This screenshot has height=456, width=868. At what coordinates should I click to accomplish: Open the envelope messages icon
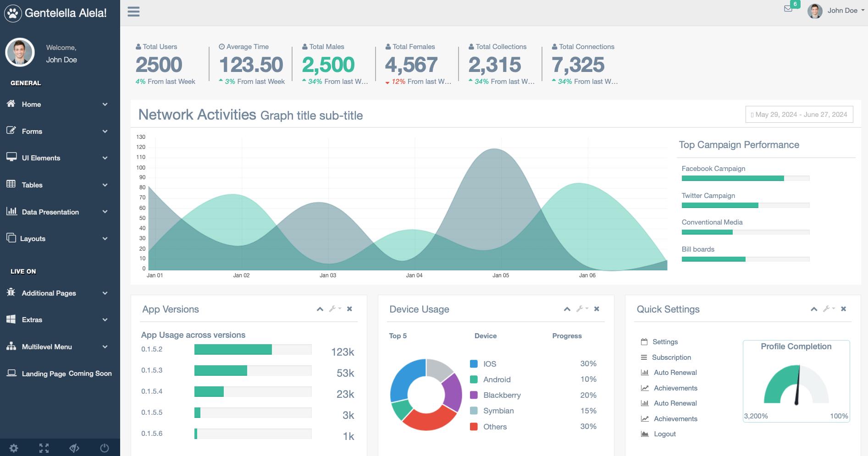pos(788,9)
